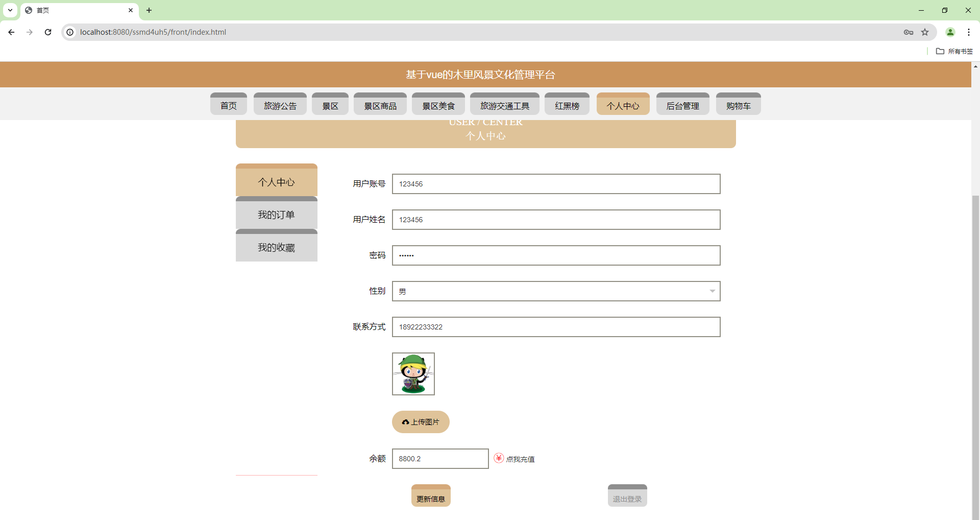The image size is (980, 520).
Task: Select 个人中心 sidebar tab
Action: (x=277, y=180)
